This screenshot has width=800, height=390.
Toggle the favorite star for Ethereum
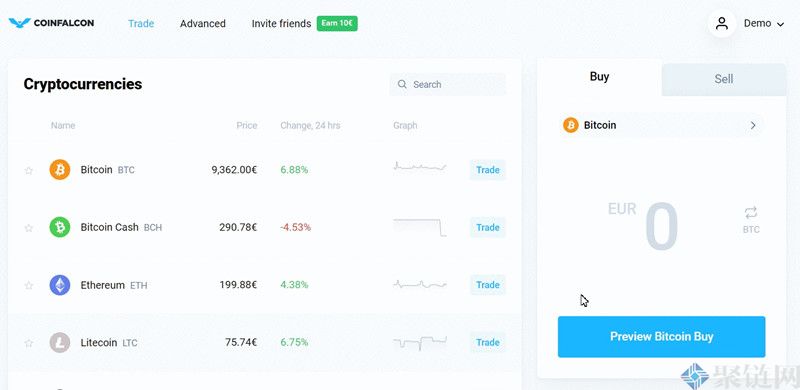pyautogui.click(x=29, y=285)
